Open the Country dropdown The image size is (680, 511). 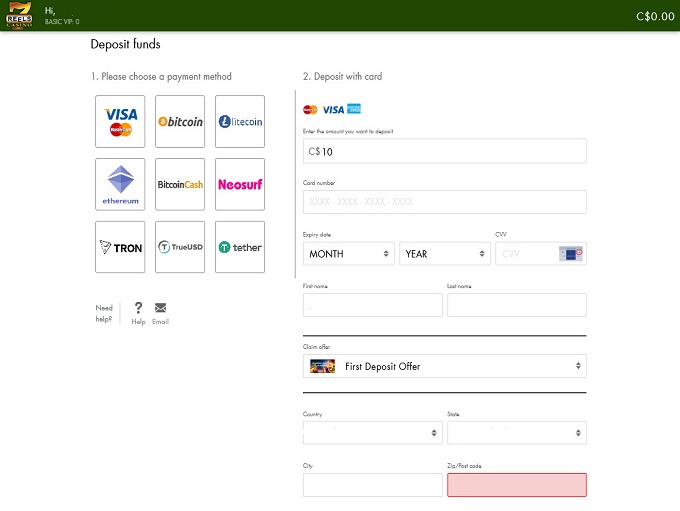pos(372,433)
